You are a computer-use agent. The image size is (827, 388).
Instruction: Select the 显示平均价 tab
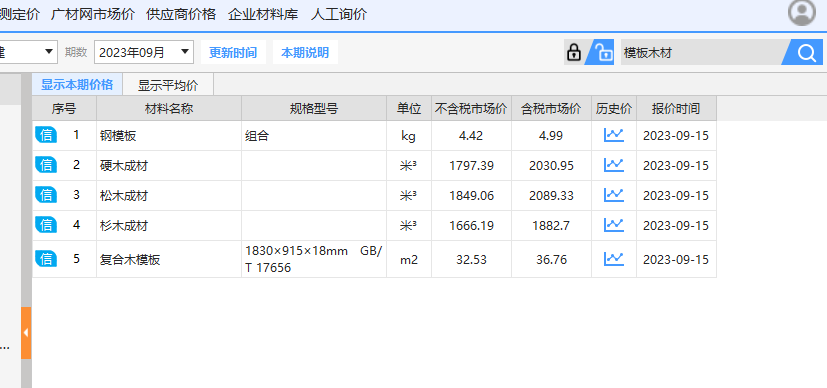[x=168, y=85]
